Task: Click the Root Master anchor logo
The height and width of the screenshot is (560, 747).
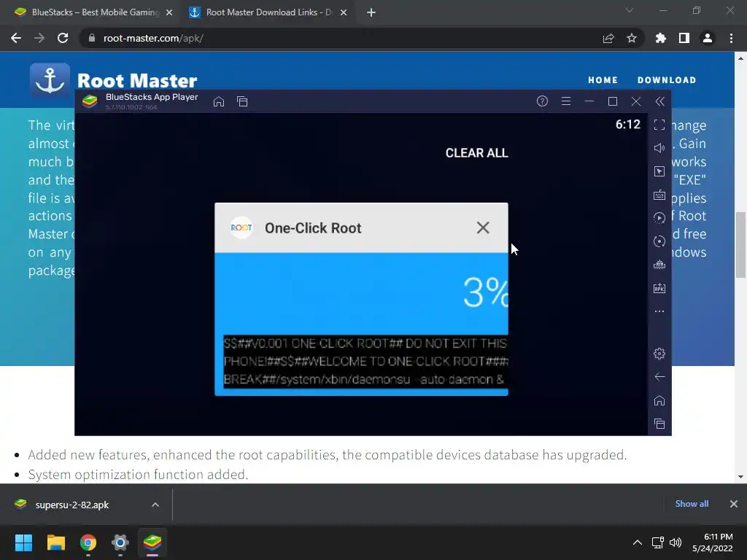Action: point(50,80)
